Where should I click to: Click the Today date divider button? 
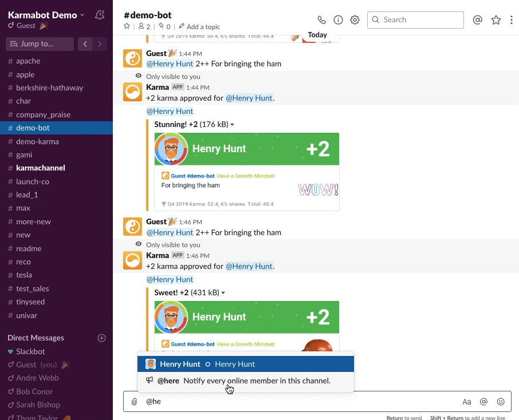click(x=317, y=35)
